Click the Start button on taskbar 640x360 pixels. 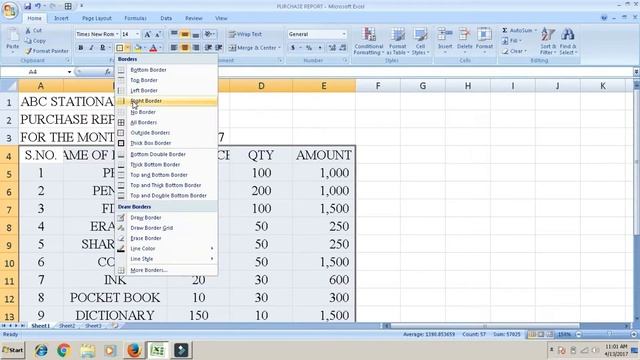tap(13, 350)
